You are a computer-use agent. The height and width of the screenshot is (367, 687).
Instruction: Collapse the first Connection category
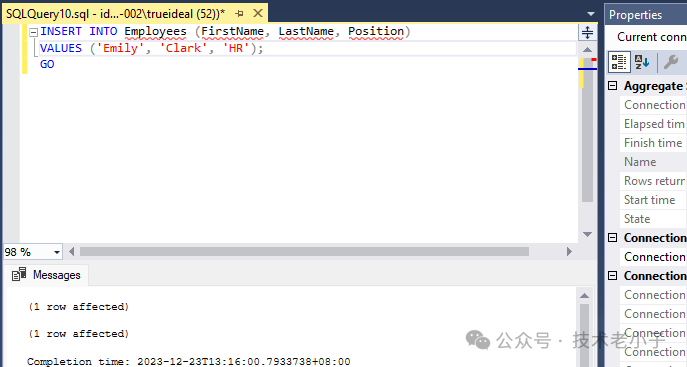(x=613, y=238)
